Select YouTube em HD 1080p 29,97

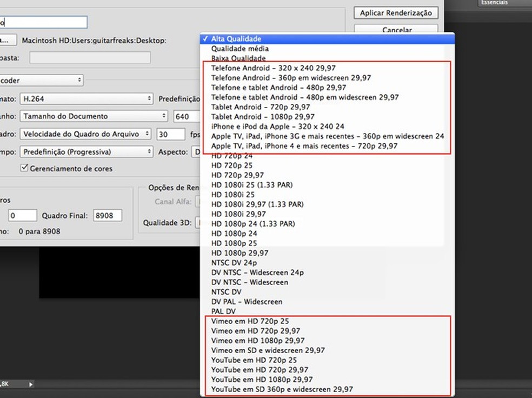point(262,380)
